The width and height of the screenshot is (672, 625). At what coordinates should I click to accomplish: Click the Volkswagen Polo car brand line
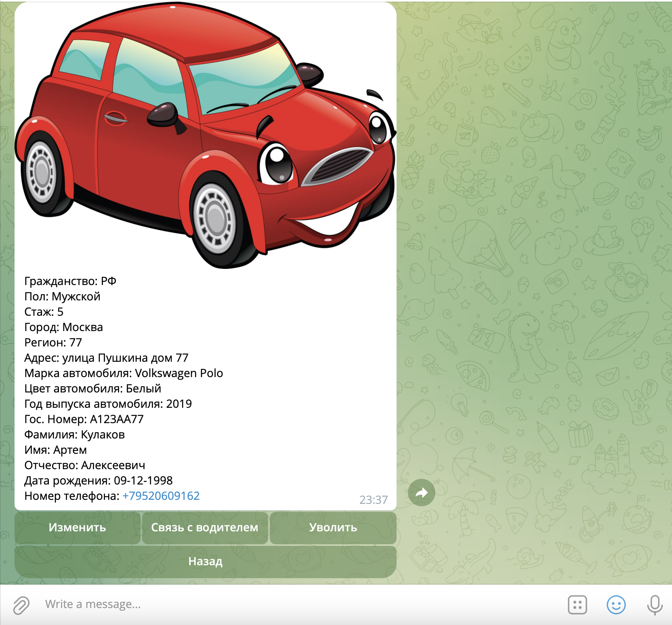(124, 373)
